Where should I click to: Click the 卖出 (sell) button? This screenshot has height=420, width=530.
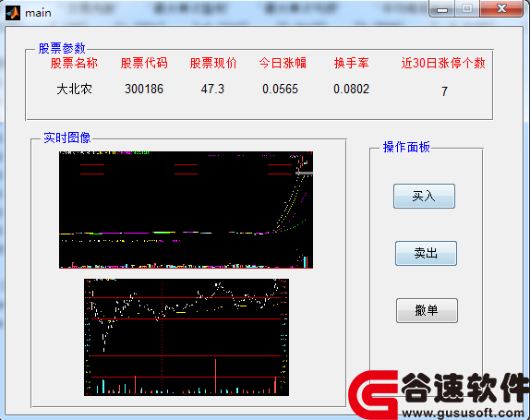point(426,253)
